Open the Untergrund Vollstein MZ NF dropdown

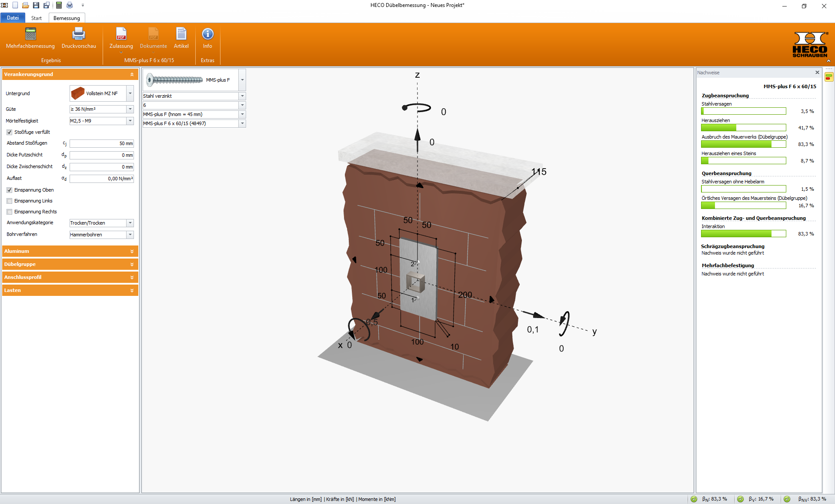(130, 93)
